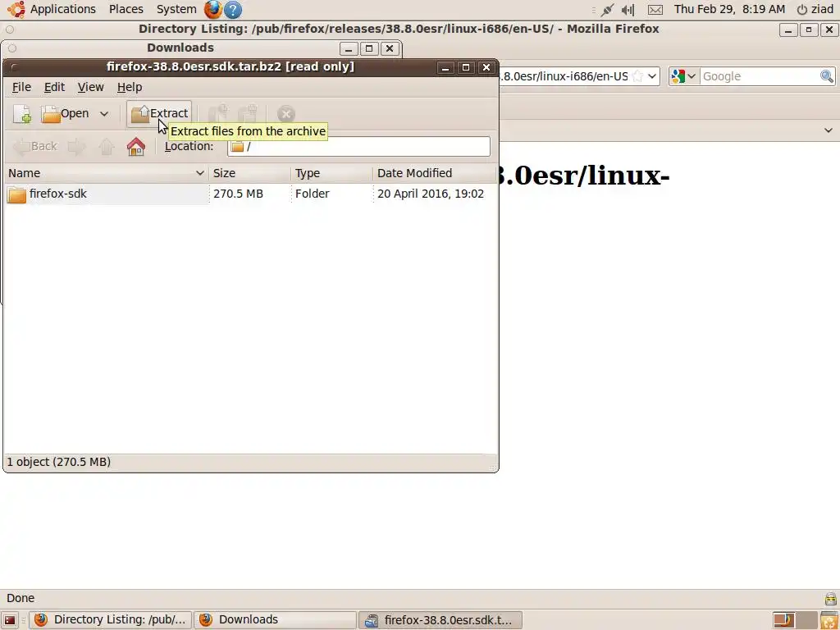Open the ziad user session menu
This screenshot has height=630, width=840.
pos(815,9)
